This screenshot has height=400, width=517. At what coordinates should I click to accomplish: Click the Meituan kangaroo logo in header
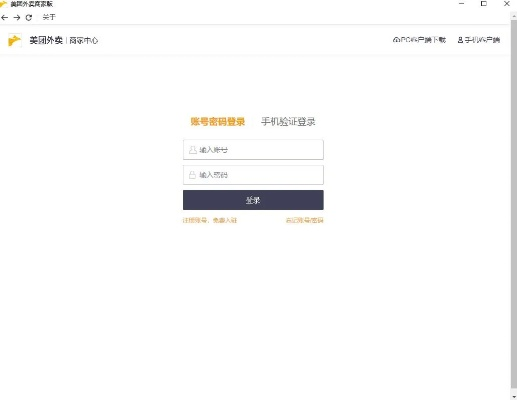(x=15, y=40)
